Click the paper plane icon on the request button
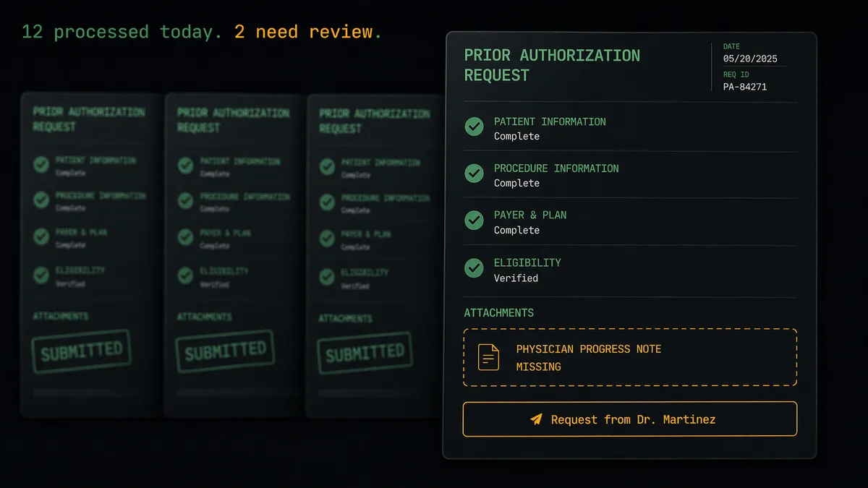The width and height of the screenshot is (868, 488). tap(536, 419)
